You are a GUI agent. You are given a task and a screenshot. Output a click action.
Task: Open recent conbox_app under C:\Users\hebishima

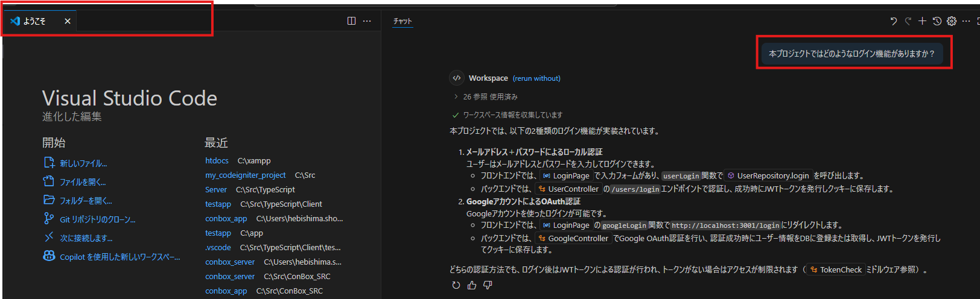tap(226, 219)
